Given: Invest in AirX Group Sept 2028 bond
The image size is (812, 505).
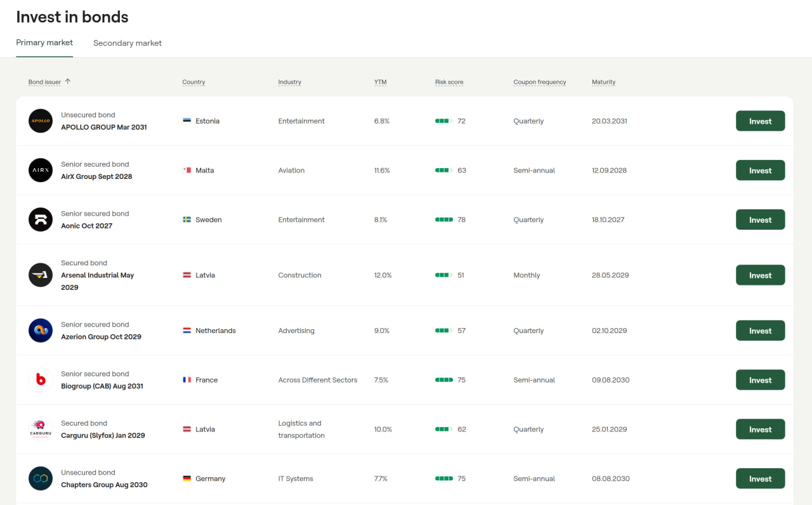Looking at the screenshot, I should click(x=760, y=170).
